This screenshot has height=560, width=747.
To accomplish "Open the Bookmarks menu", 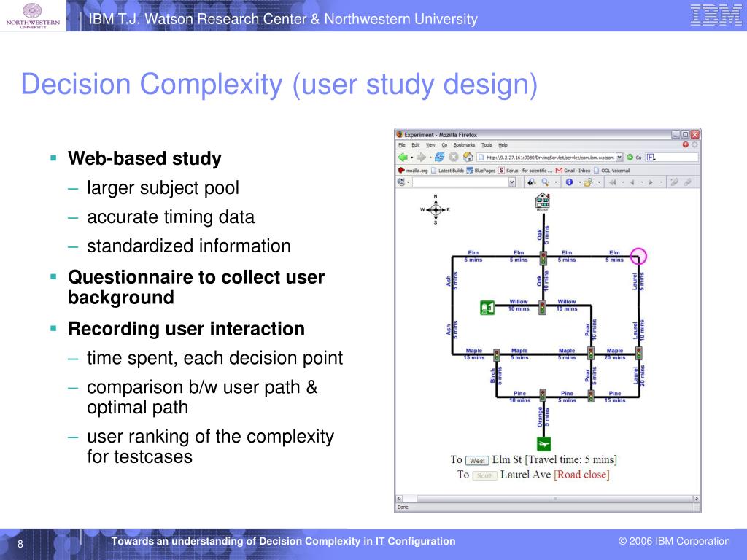I will tap(464, 145).
